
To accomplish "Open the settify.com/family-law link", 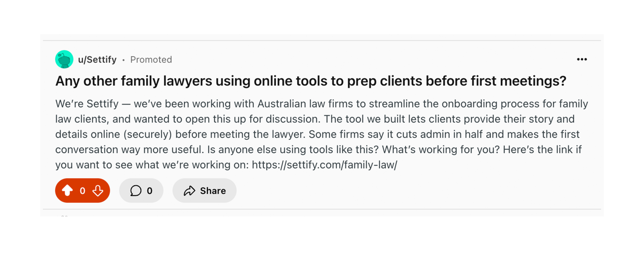I will pos(324,165).
